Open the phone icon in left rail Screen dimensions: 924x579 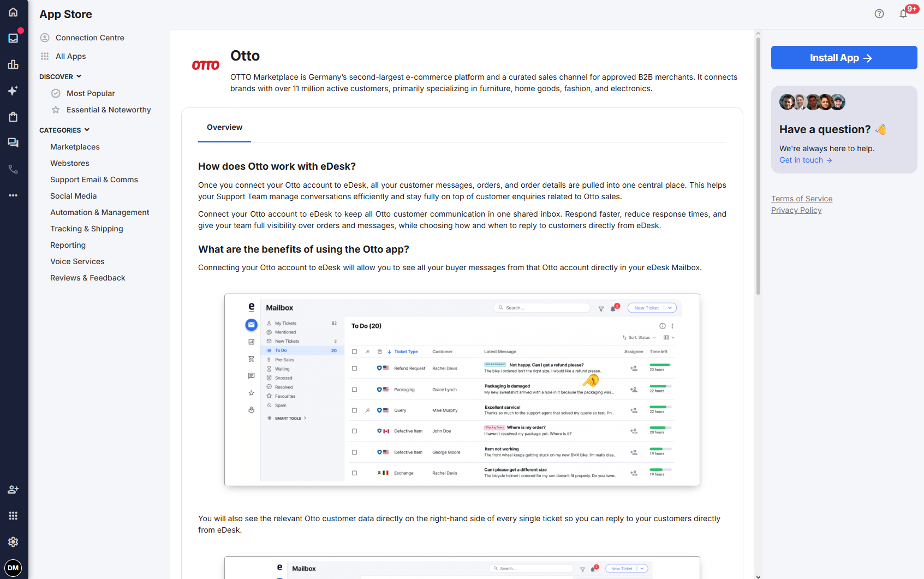tap(13, 169)
